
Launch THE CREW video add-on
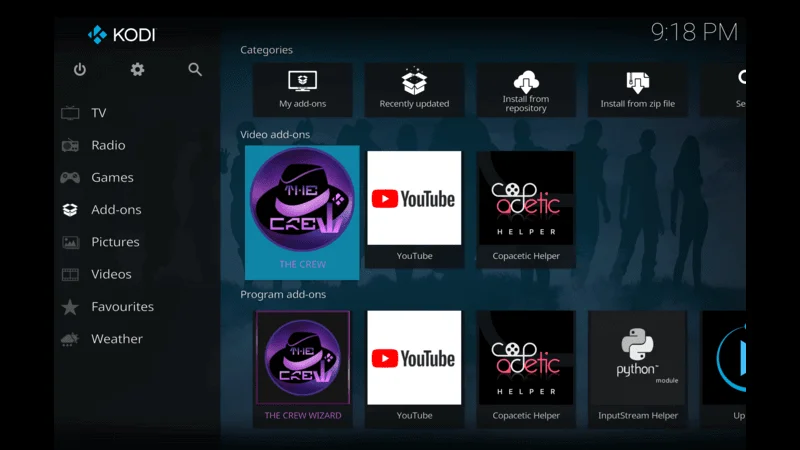pos(302,213)
